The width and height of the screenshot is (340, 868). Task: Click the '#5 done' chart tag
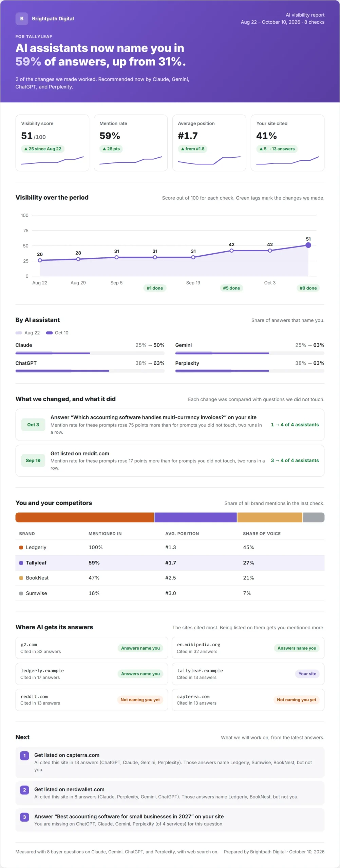point(231,288)
